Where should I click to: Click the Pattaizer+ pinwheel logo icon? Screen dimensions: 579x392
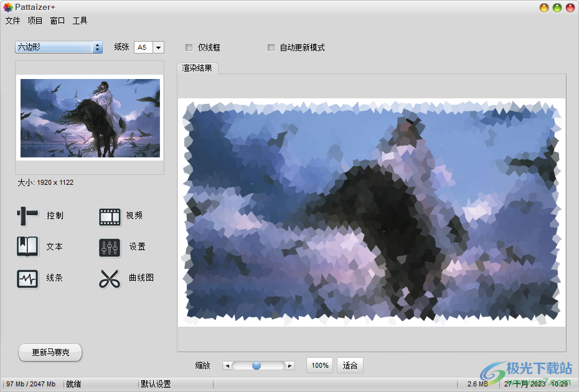coord(7,7)
